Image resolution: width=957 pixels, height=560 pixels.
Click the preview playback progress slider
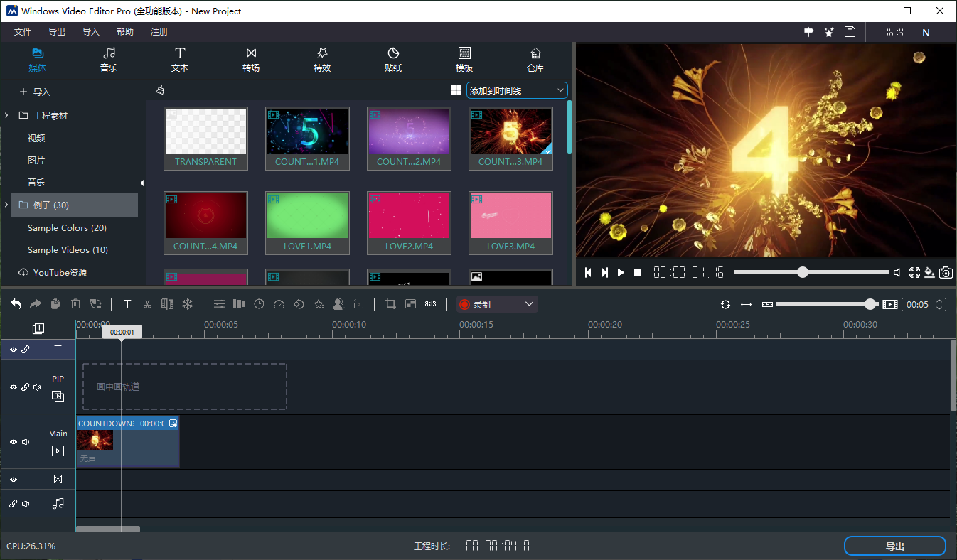coord(811,272)
